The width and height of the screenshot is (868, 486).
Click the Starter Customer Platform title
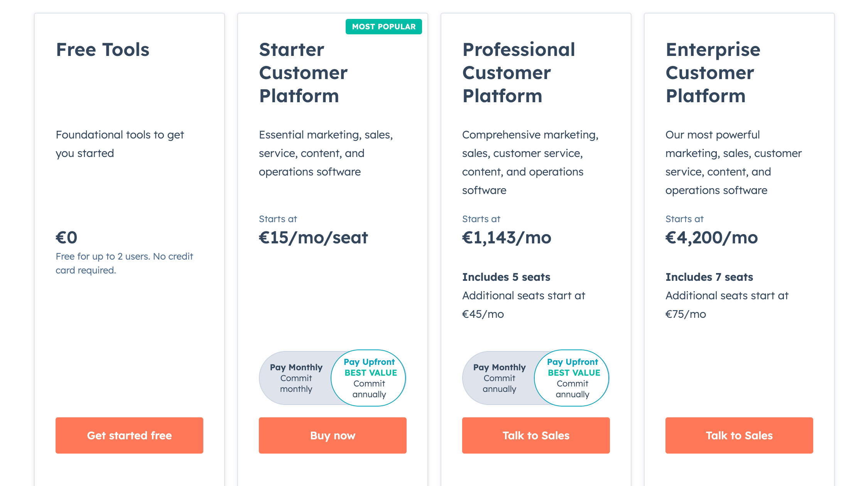(303, 73)
